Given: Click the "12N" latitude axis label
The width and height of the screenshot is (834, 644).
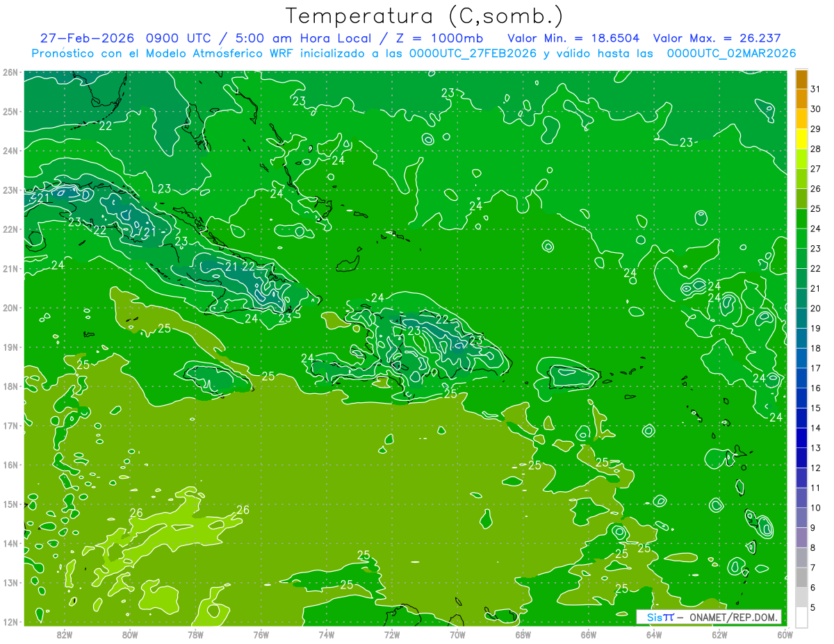Looking at the screenshot, I should 10,622.
